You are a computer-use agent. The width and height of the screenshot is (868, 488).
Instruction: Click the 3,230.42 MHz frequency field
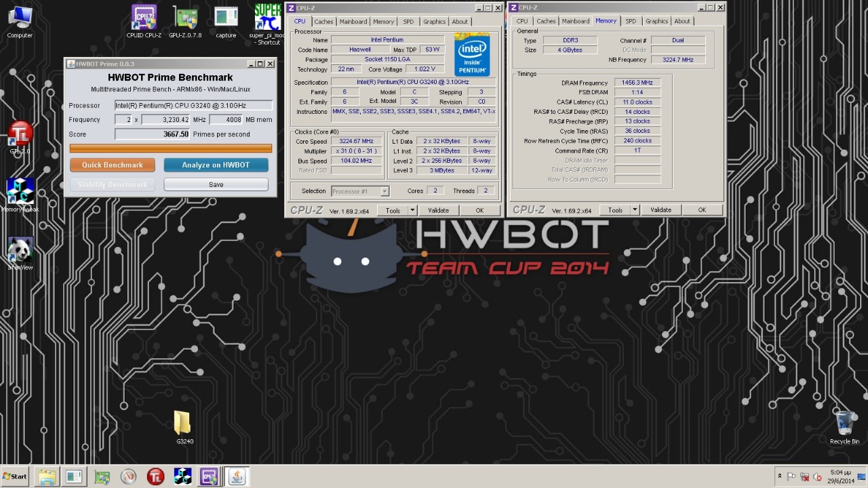165,120
